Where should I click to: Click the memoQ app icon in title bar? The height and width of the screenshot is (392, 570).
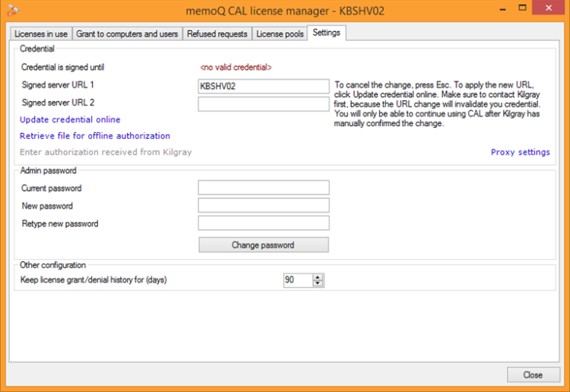[x=13, y=10]
